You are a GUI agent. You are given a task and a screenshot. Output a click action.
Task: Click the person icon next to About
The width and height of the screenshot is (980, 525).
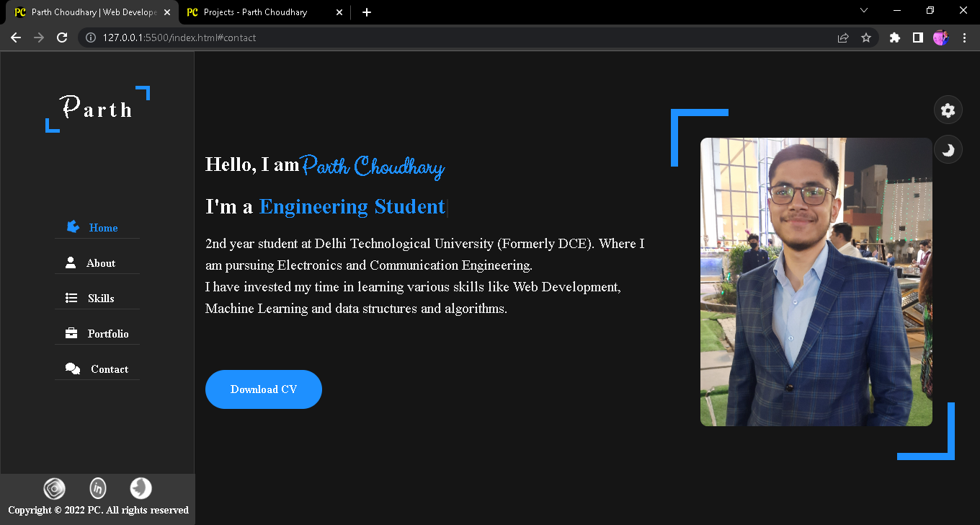[71, 262]
